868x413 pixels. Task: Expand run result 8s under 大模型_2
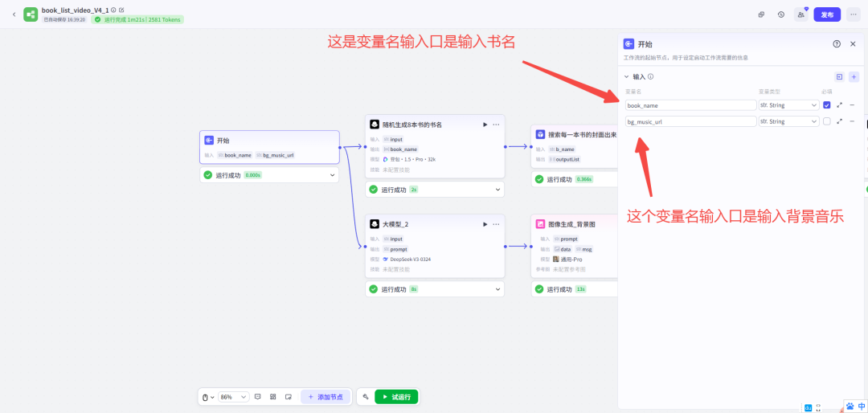pyautogui.click(x=497, y=289)
